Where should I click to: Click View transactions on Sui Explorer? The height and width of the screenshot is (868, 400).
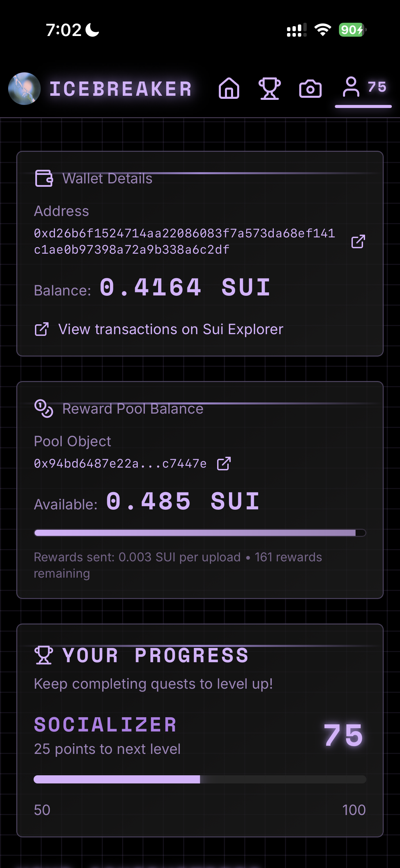point(170,329)
